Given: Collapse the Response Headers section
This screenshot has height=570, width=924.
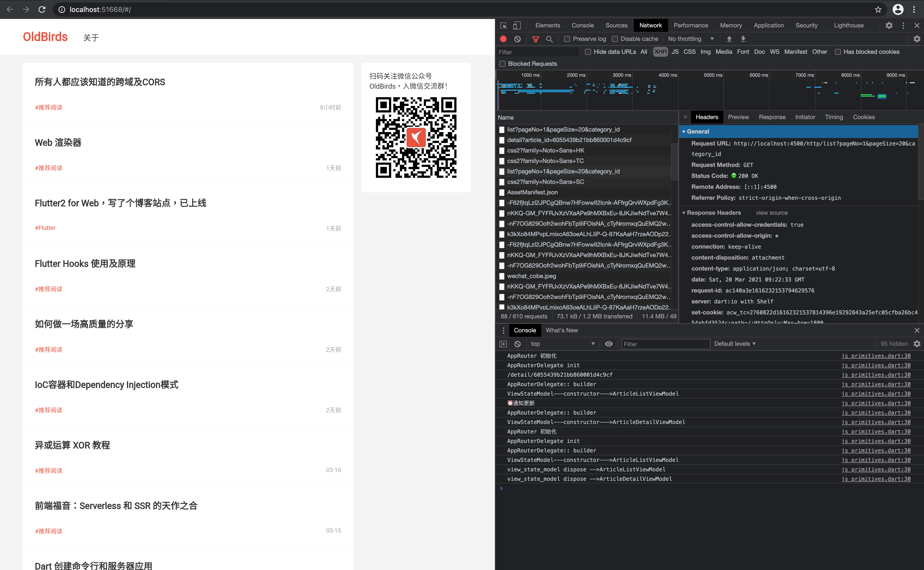Looking at the screenshot, I should tap(684, 213).
